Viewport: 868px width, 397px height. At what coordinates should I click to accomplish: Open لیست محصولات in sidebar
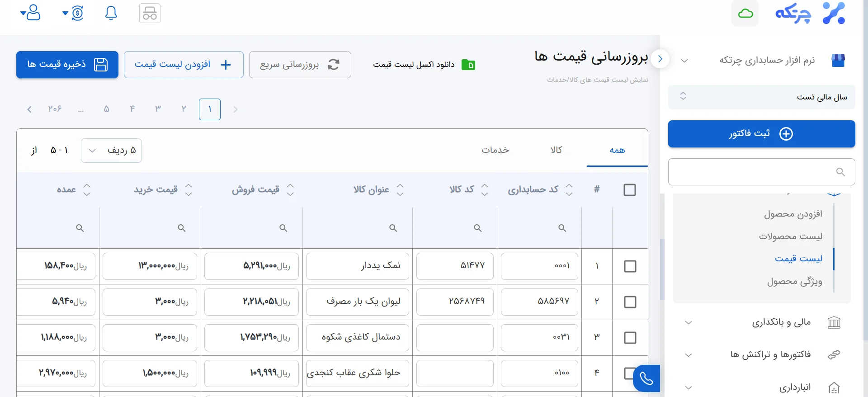coord(790,236)
